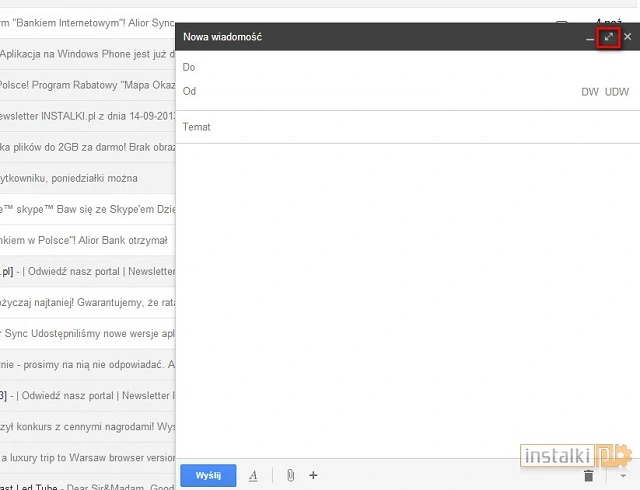The image size is (640, 490).
Task: Open the prosimy na nią nie odpowiadać email
Action: click(87, 365)
